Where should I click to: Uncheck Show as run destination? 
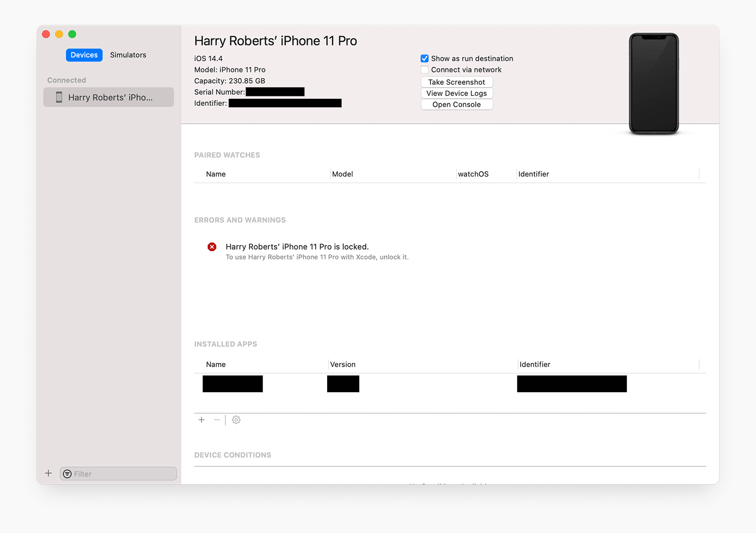point(425,58)
